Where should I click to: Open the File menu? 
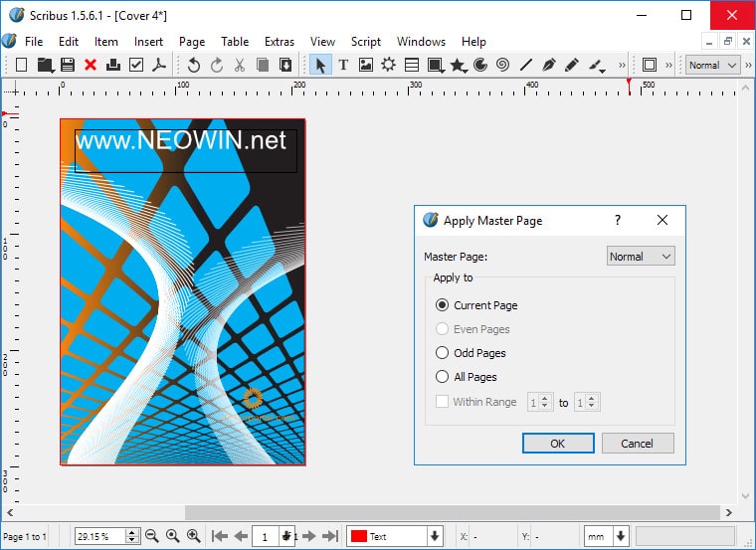point(34,42)
